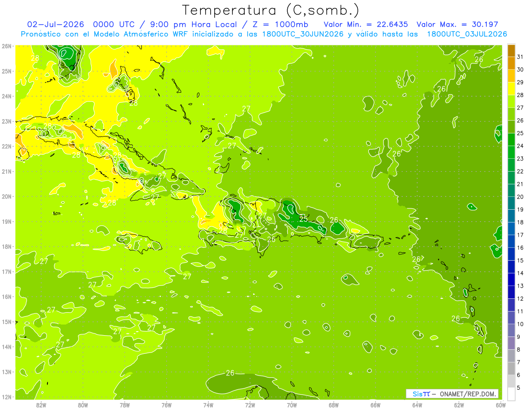
Task: Pick the blue colorbar swatch between 15 and 16
Action: point(511,254)
